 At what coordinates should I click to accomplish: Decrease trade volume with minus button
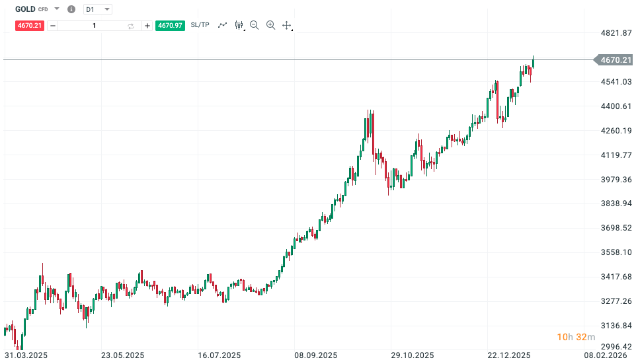click(53, 26)
